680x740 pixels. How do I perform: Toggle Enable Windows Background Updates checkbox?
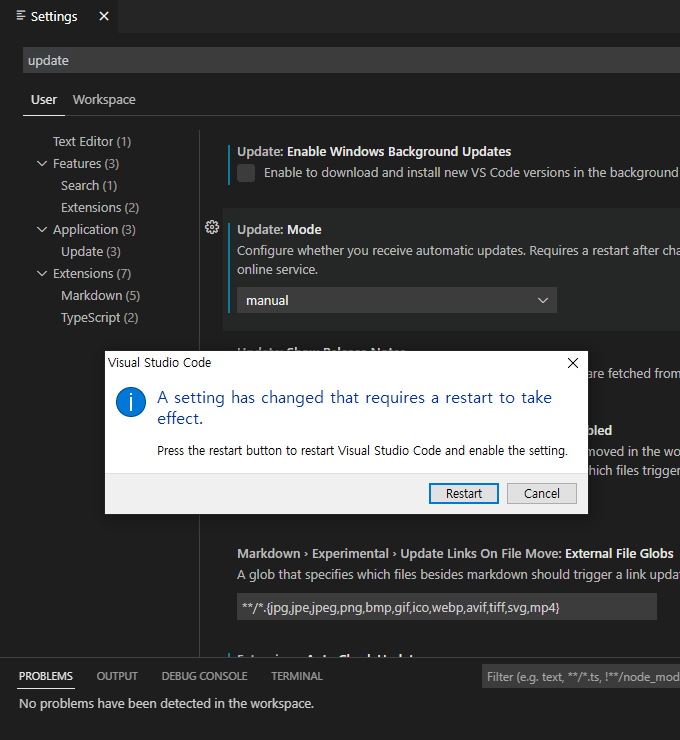point(246,173)
